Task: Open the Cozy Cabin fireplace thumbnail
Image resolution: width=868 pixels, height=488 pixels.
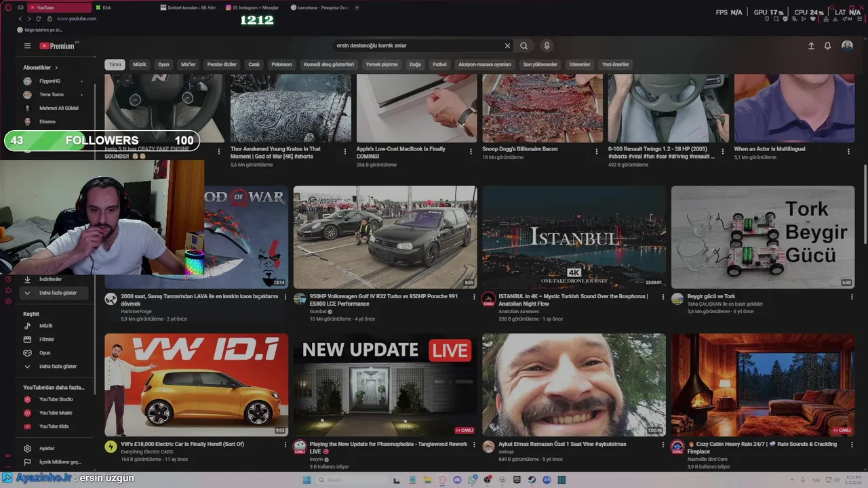Action: [x=763, y=385]
